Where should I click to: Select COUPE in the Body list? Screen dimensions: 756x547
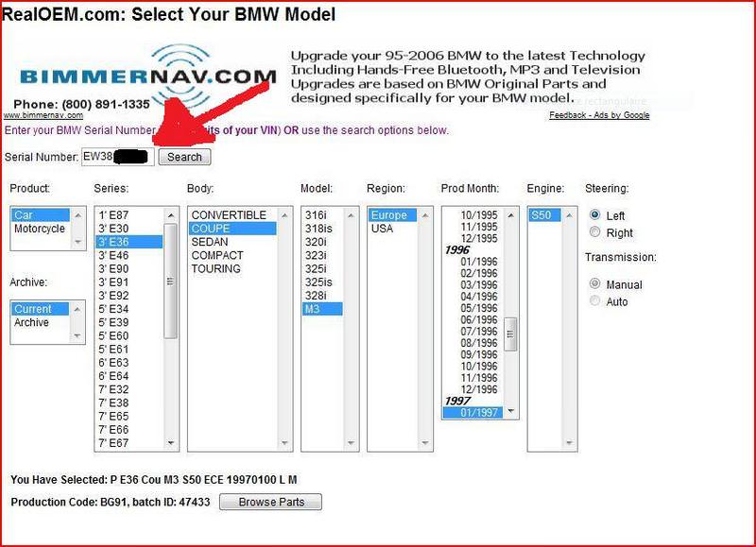coord(232,229)
